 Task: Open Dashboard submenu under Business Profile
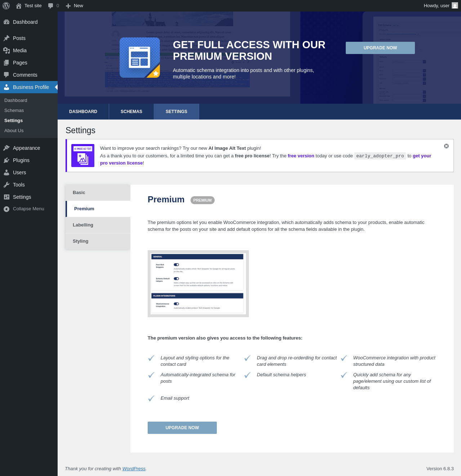click(16, 100)
